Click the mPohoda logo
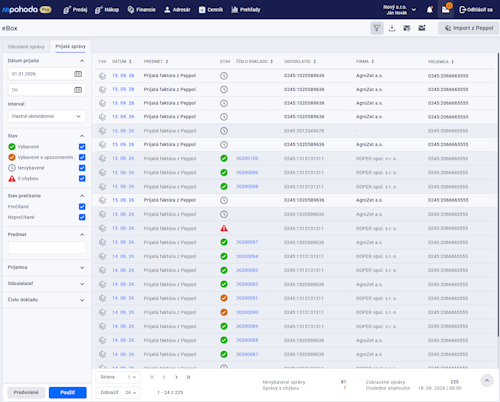This screenshot has width=500, height=402. click(27, 9)
